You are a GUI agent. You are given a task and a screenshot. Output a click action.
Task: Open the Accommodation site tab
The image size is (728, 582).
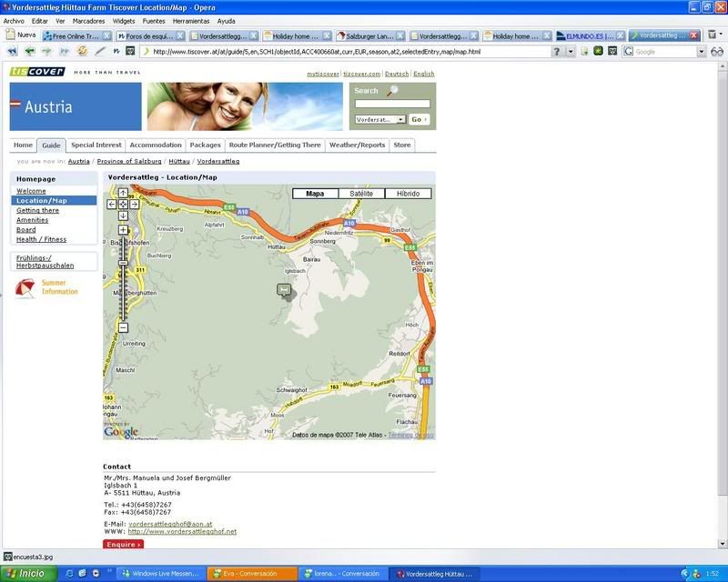[156, 145]
